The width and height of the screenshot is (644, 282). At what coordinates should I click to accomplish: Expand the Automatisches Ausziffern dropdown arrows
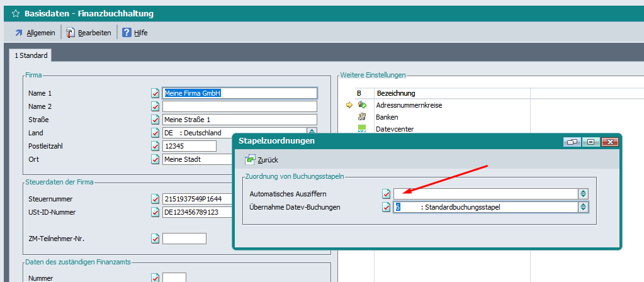584,194
